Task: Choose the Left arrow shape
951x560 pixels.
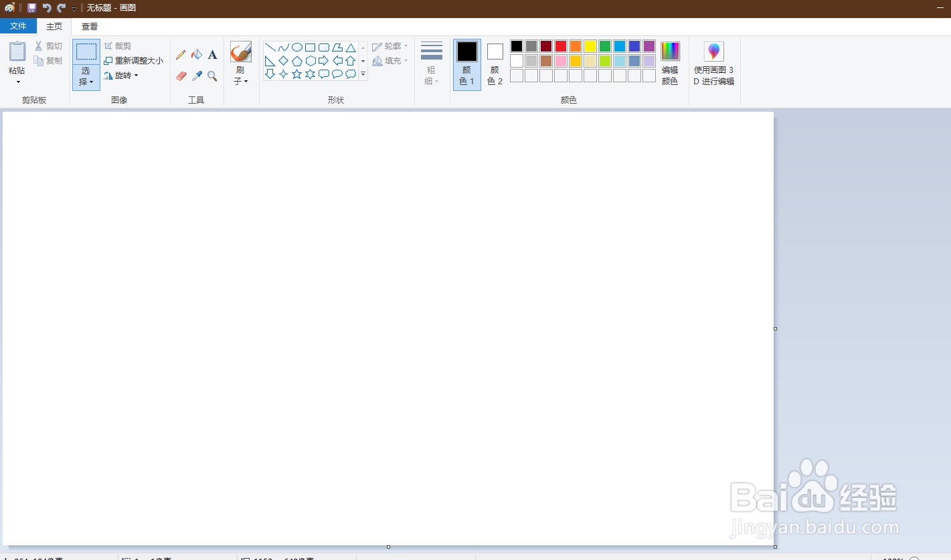Action: coord(337,61)
